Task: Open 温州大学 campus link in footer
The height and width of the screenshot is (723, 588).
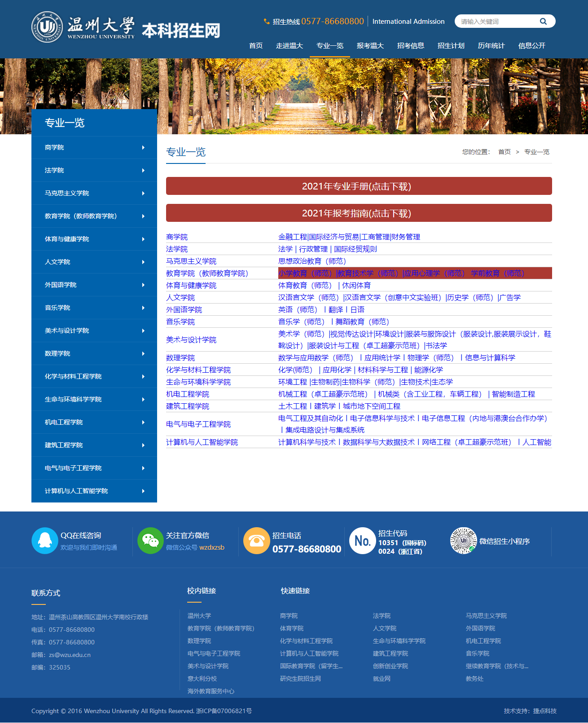Action: coord(199,616)
